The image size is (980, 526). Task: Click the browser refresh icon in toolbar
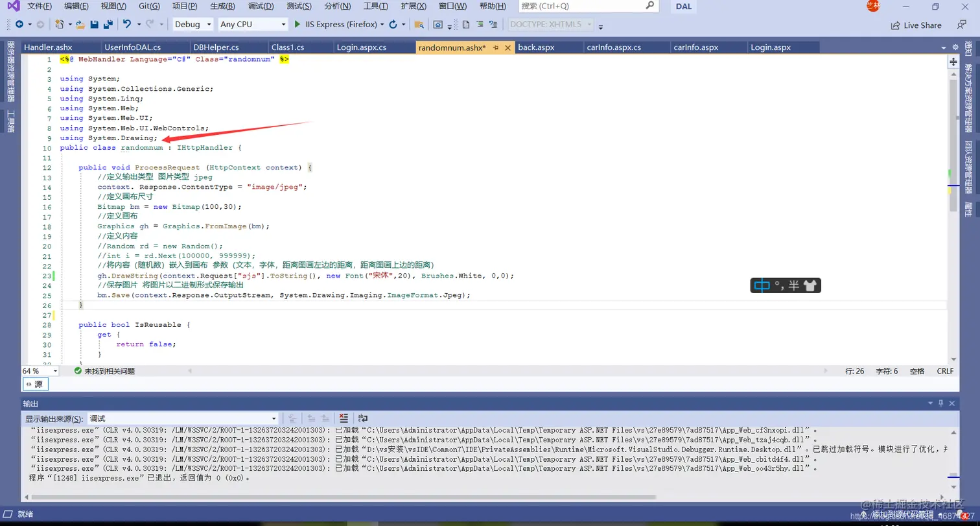tap(393, 24)
